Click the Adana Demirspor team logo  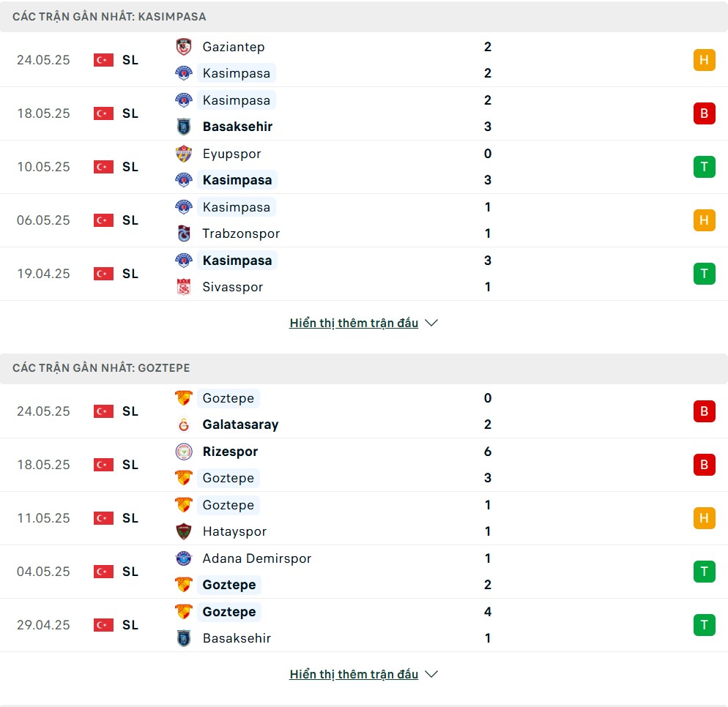pyautogui.click(x=184, y=558)
